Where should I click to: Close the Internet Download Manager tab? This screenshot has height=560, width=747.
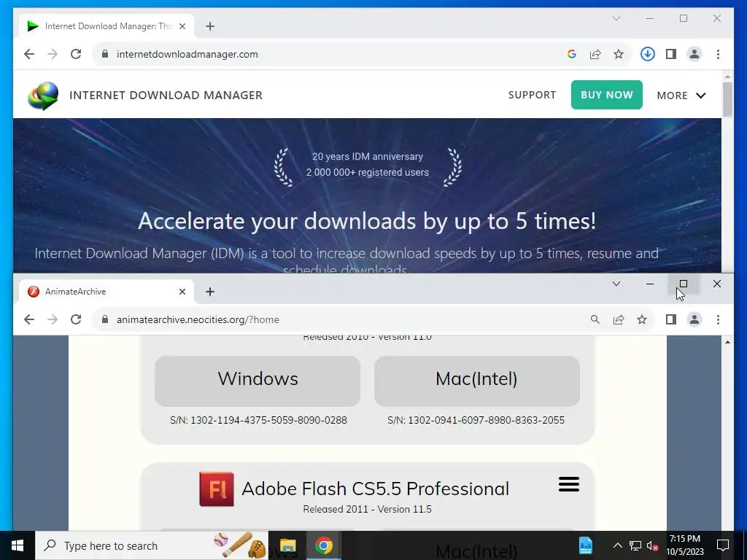click(182, 26)
